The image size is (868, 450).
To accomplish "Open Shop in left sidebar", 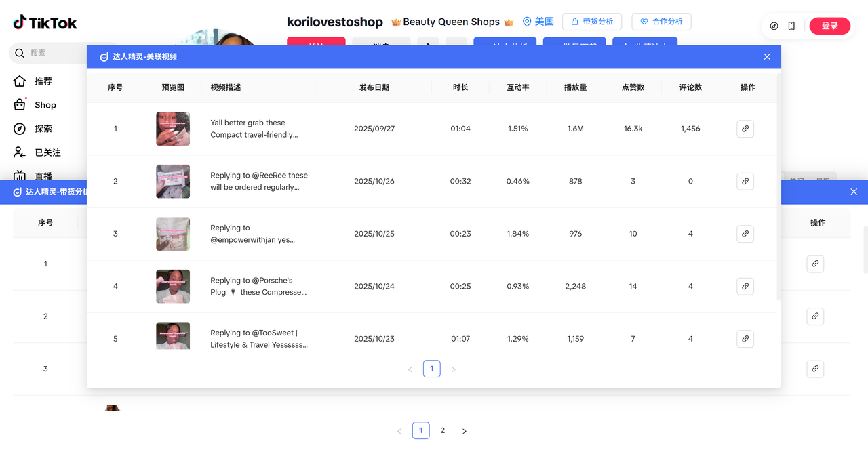I will (45, 105).
